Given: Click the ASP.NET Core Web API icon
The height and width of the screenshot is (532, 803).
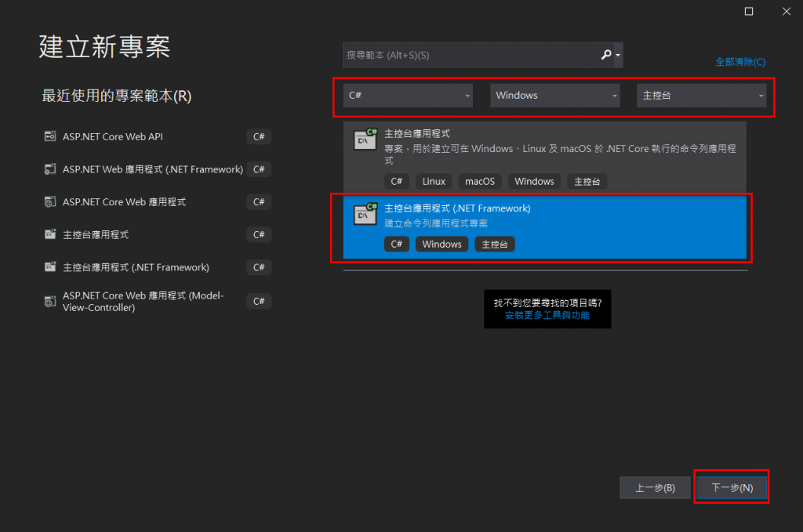Looking at the screenshot, I should pos(50,136).
